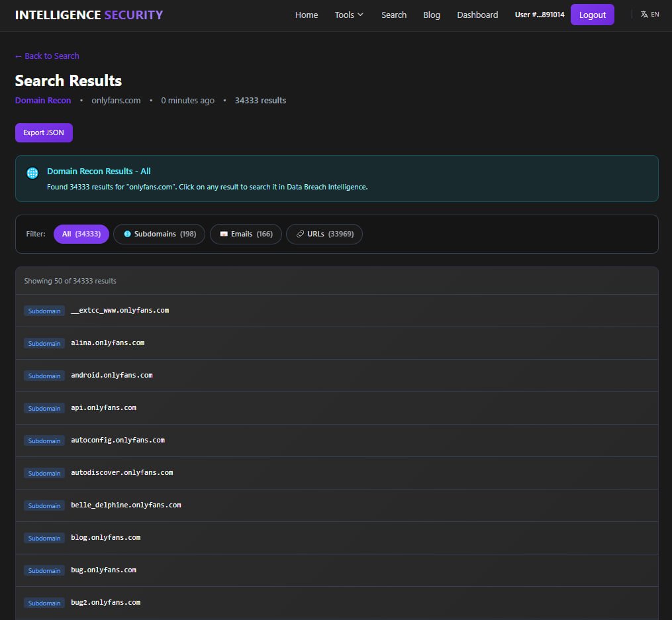Click Subdomain badge beside blog.onlyfans.com
Viewport: 672px width, 620px height.
[x=44, y=538]
